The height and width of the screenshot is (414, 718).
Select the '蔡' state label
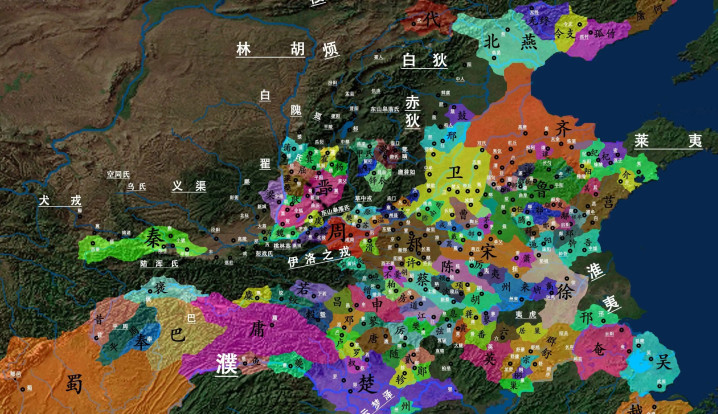tap(423, 279)
